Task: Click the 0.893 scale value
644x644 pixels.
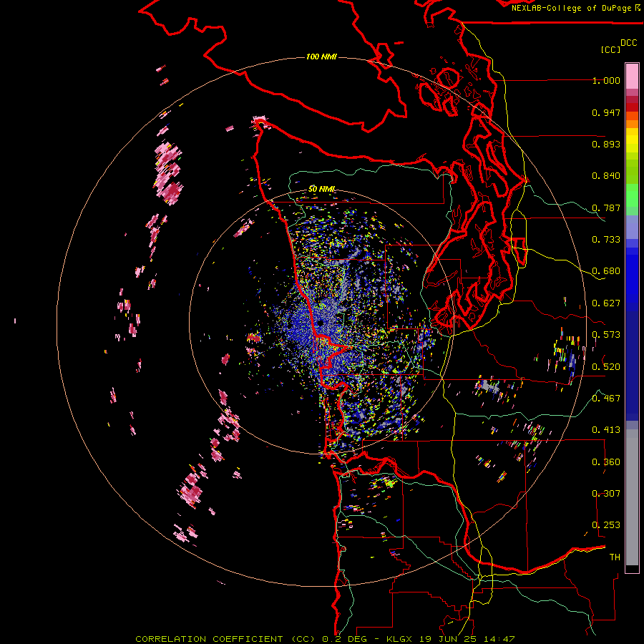Action: [x=606, y=144]
